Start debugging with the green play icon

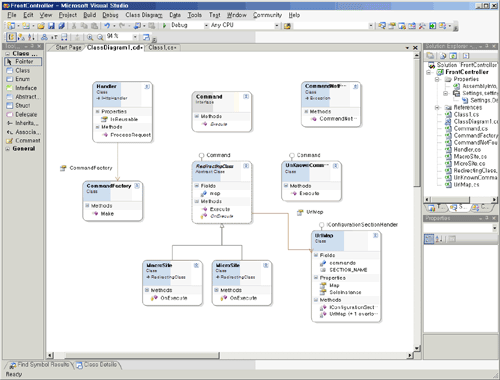pyautogui.click(x=164, y=26)
